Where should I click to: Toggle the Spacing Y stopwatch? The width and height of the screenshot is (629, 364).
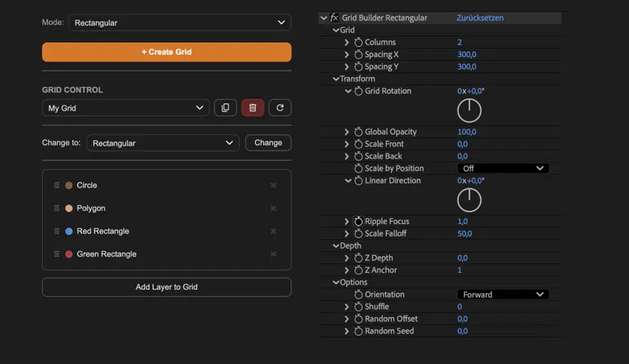(x=358, y=66)
